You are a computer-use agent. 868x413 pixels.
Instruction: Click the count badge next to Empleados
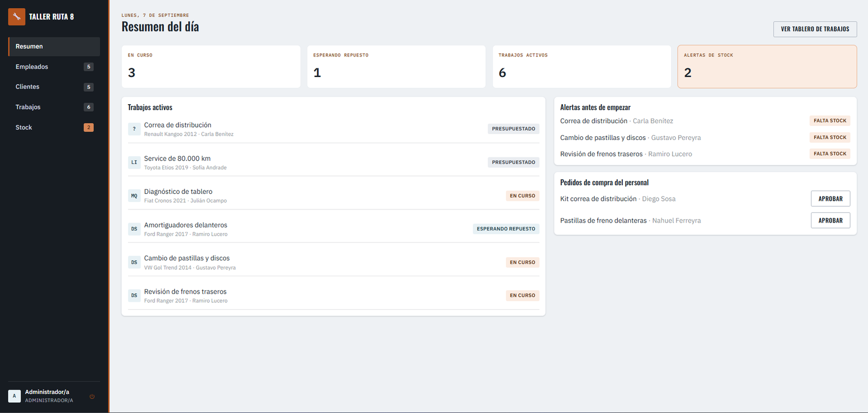(89, 67)
